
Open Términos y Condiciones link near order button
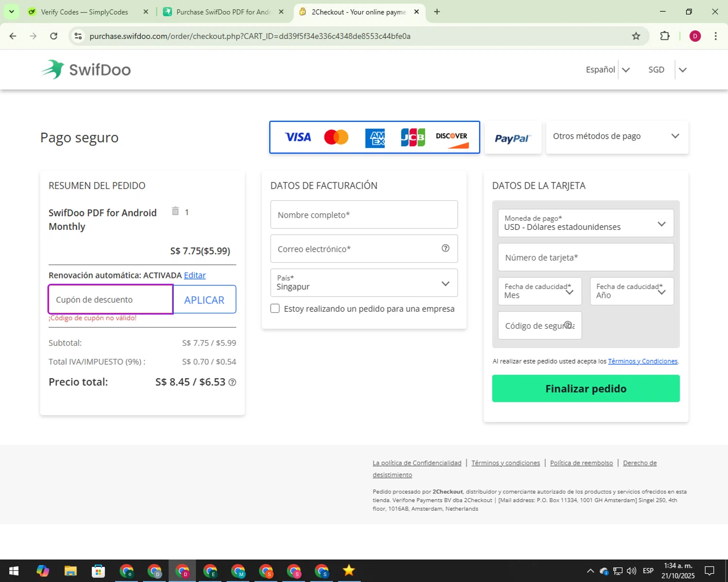[643, 361]
